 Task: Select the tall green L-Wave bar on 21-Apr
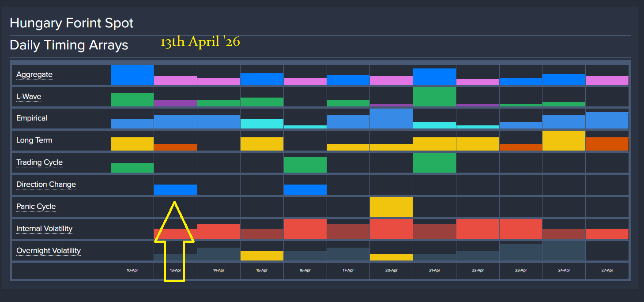434,97
